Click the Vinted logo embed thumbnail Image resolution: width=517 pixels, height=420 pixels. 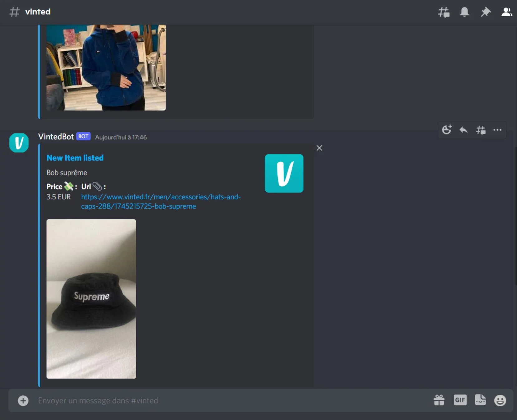point(284,173)
